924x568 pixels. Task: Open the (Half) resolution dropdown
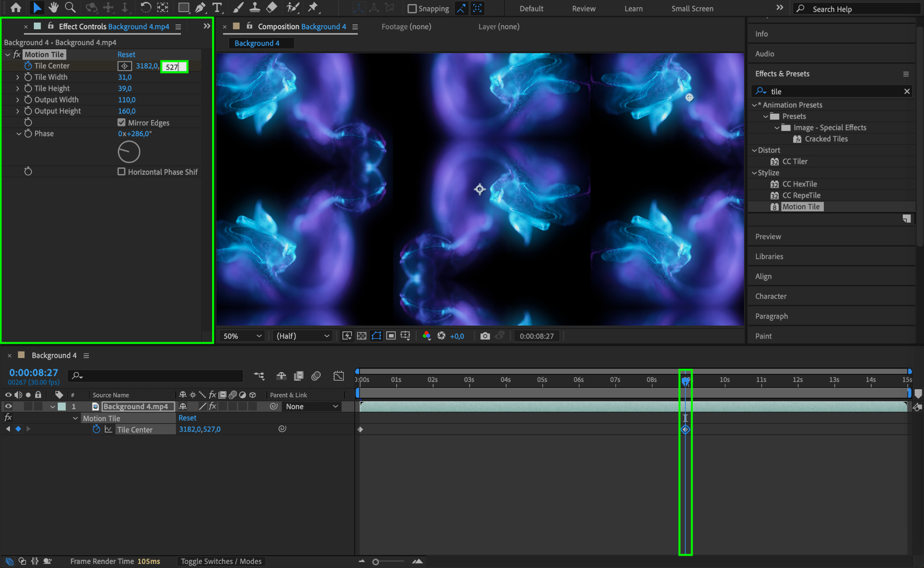click(x=302, y=336)
